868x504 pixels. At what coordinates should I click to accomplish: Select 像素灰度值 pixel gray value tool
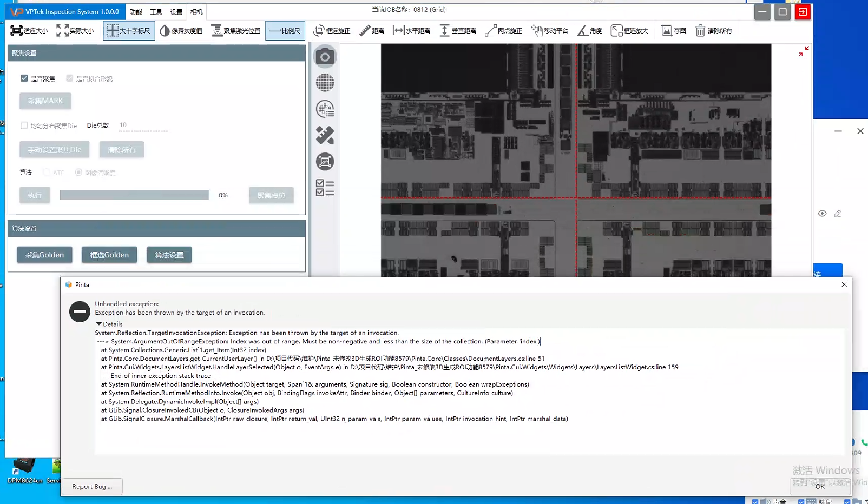coord(181,31)
